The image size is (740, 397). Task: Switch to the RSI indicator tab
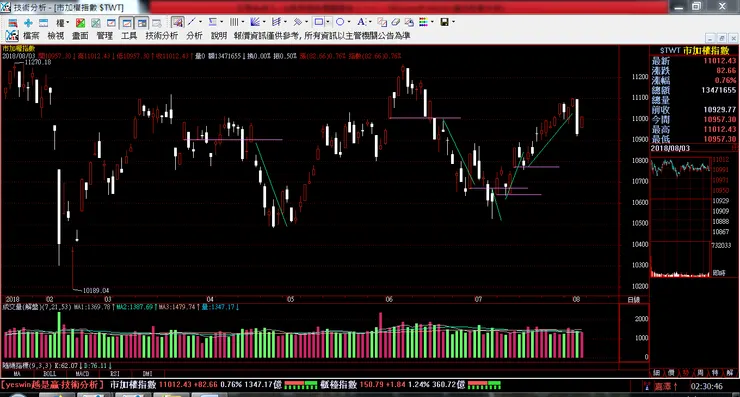[115, 373]
